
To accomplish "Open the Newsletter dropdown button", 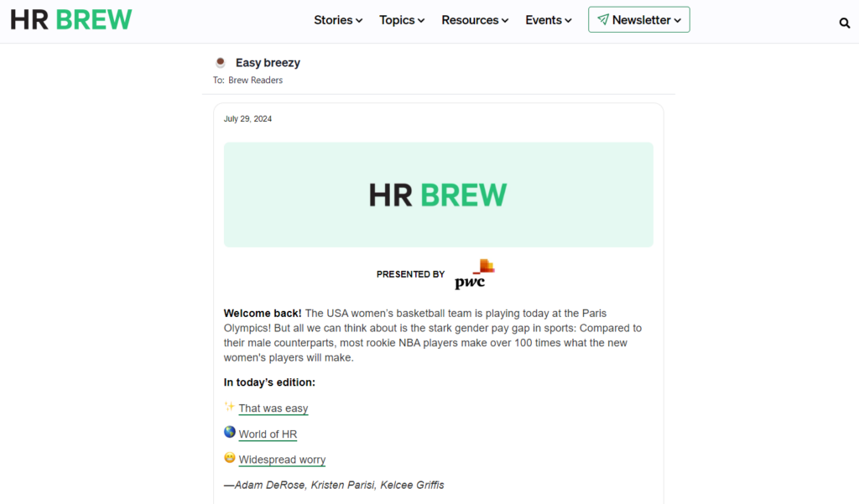I will (x=638, y=20).
